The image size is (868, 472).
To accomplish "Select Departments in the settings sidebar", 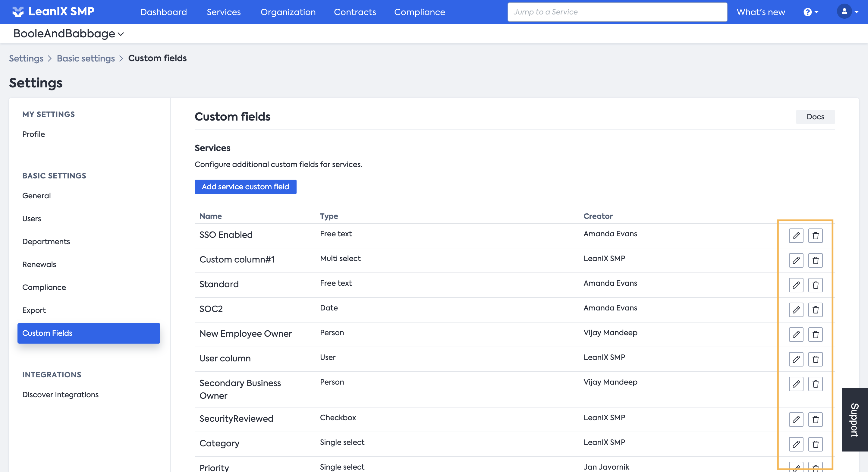I will click(46, 241).
